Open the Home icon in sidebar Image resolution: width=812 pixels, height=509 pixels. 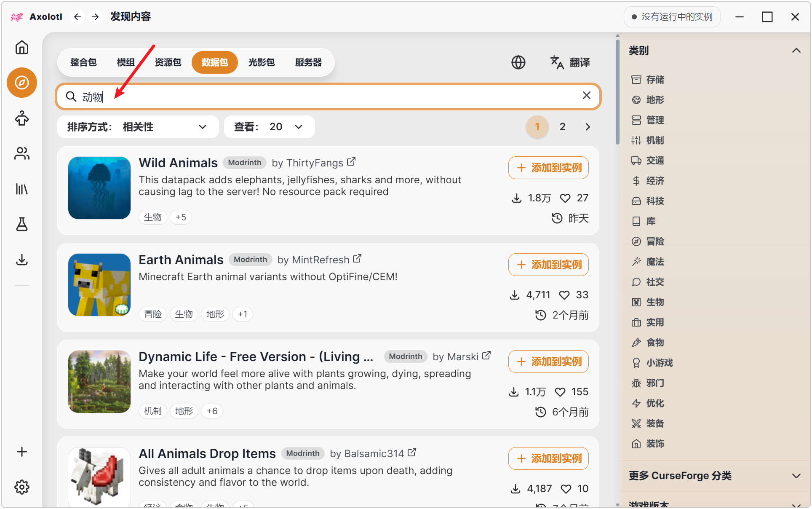(22, 47)
